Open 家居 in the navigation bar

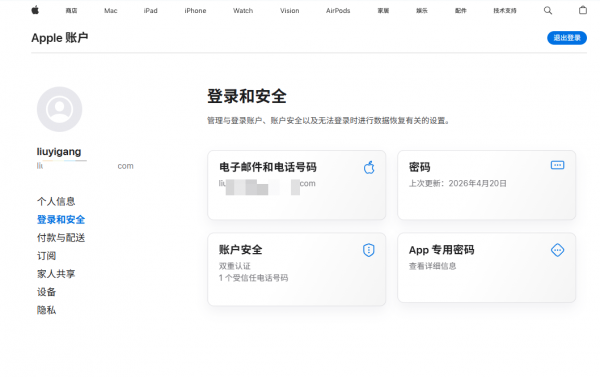tap(383, 11)
